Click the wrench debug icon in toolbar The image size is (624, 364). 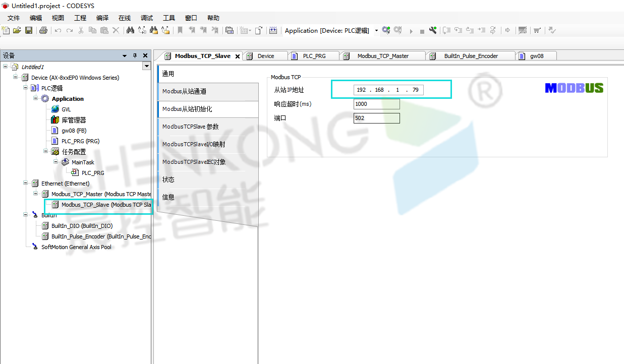coord(433,30)
